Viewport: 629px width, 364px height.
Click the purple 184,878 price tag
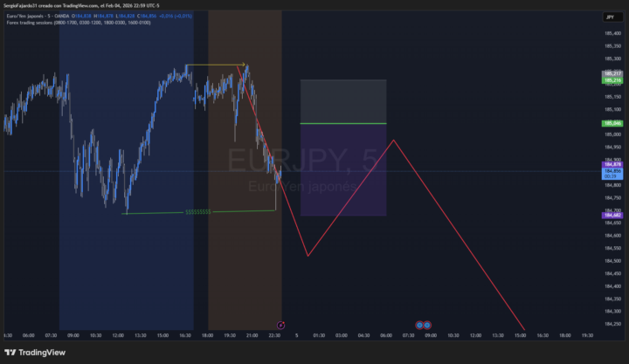[612, 164]
